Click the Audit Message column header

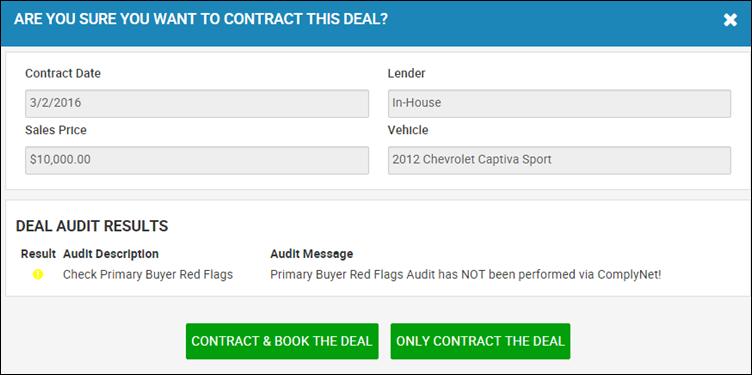point(312,254)
